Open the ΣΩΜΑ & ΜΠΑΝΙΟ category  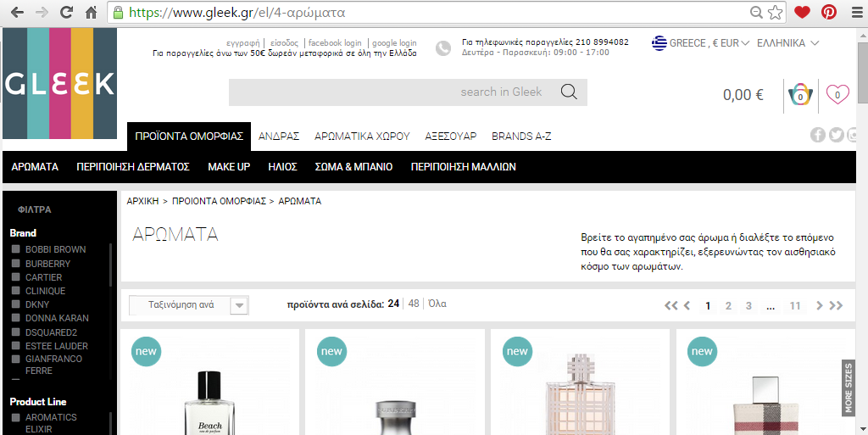(353, 166)
